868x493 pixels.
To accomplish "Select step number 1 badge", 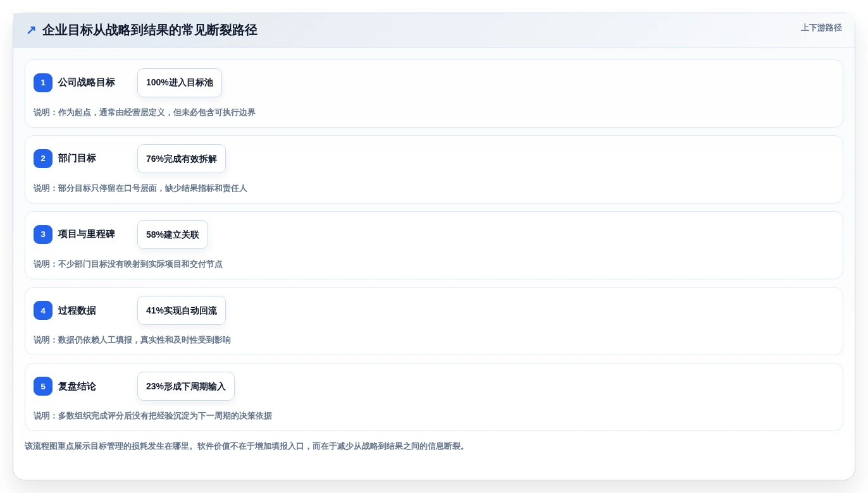I will click(x=43, y=83).
